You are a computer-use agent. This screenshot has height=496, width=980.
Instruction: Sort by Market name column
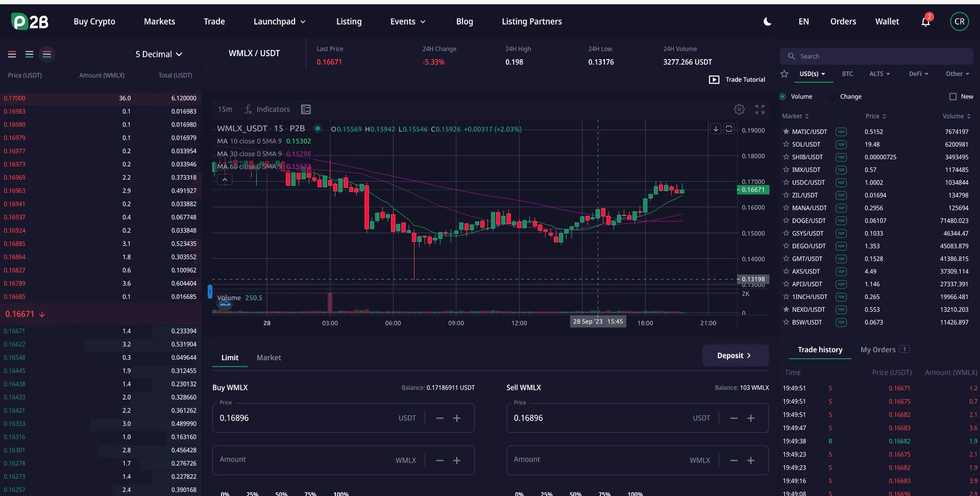point(795,116)
